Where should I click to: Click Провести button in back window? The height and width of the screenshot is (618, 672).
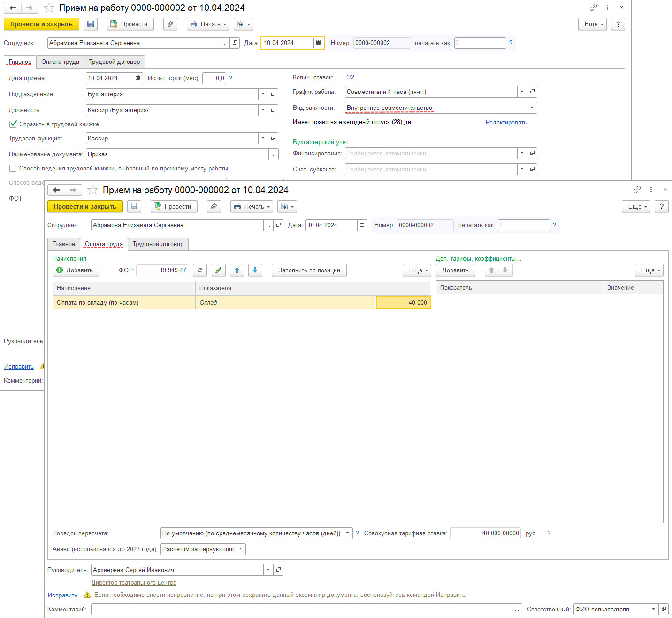coord(130,24)
